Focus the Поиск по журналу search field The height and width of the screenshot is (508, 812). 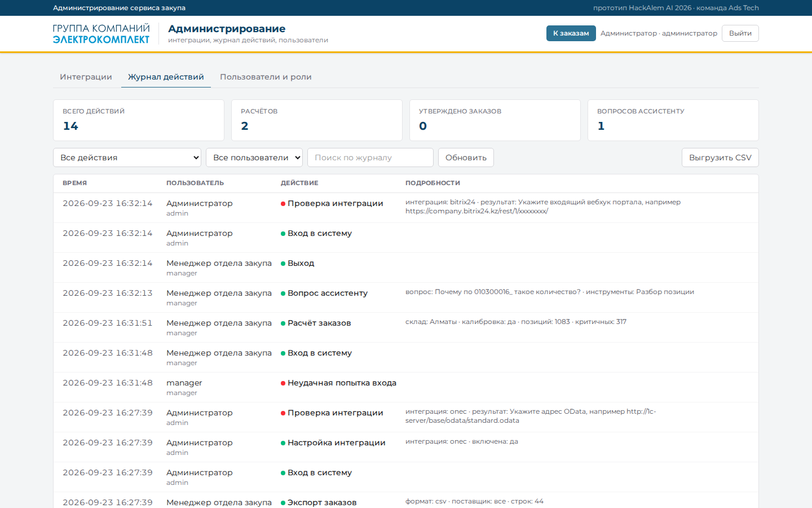[x=370, y=157]
